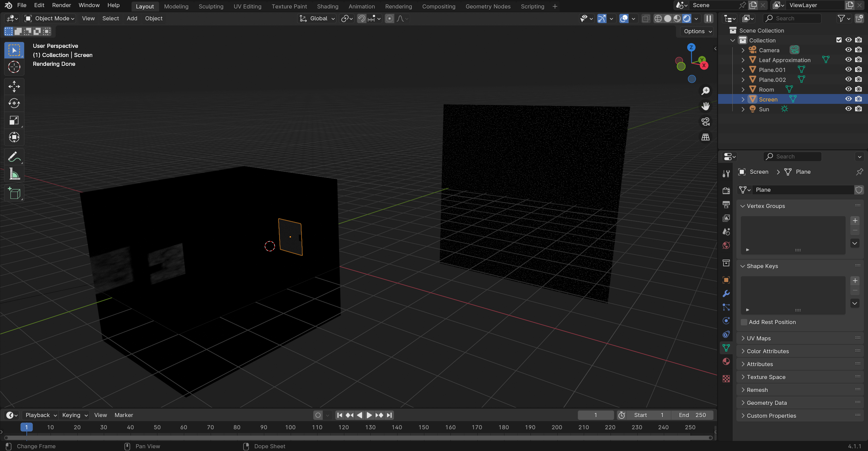Image resolution: width=868 pixels, height=451 pixels.
Task: Activate the Move tool
Action: point(14,87)
